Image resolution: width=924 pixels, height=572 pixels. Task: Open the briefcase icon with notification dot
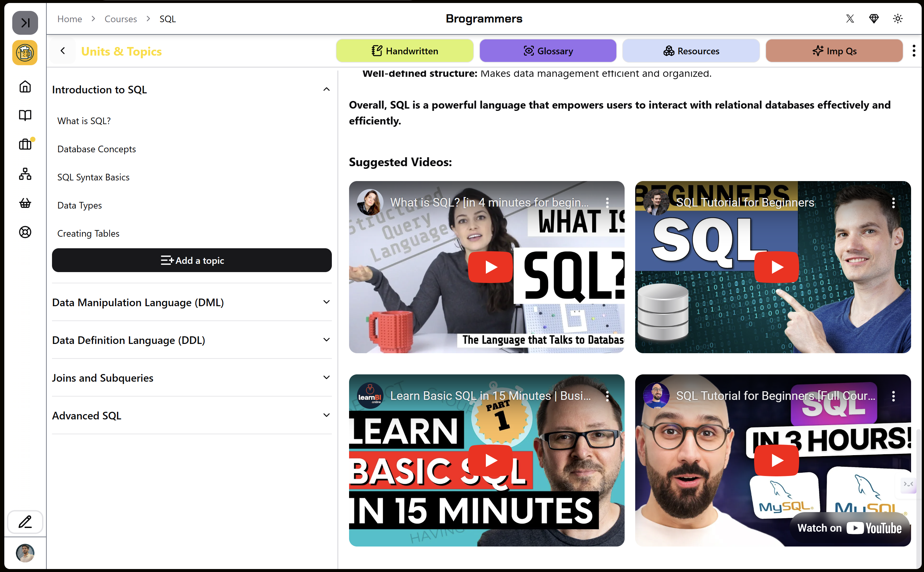tap(25, 144)
